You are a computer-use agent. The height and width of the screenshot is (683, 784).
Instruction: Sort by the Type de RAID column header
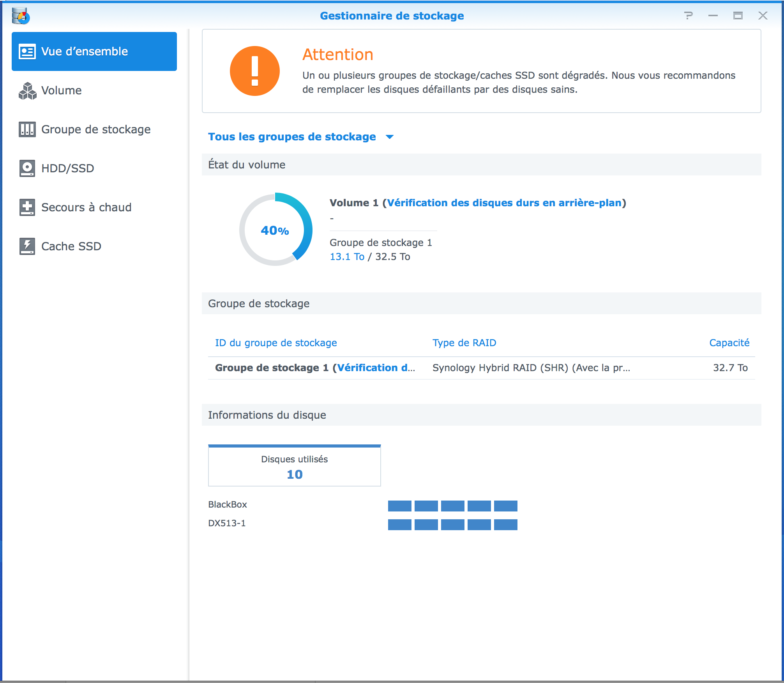click(464, 343)
